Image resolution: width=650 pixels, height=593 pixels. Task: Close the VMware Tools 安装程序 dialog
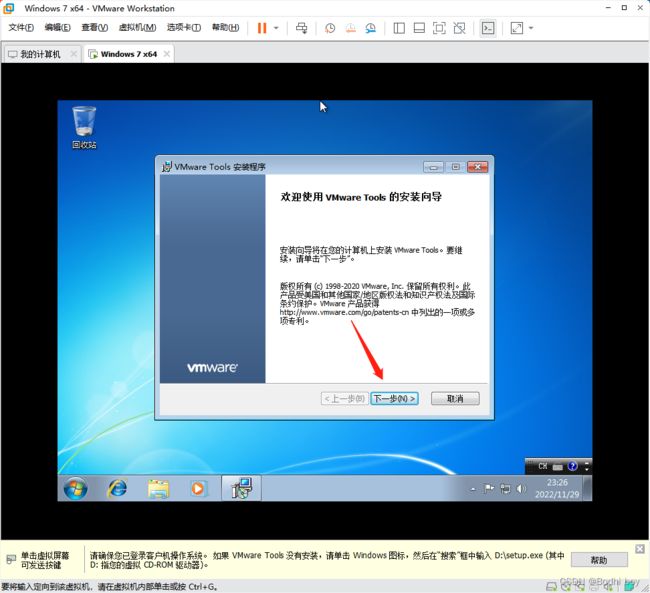[x=478, y=167]
